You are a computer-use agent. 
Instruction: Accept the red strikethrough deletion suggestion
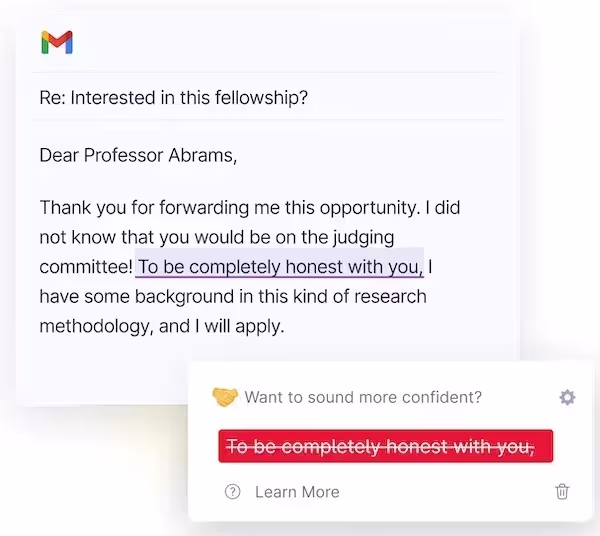(385, 446)
